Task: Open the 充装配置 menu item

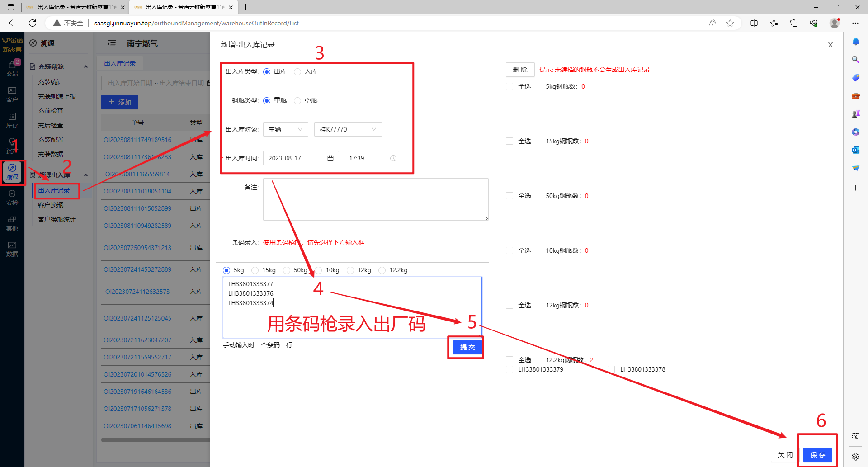Action: point(51,140)
